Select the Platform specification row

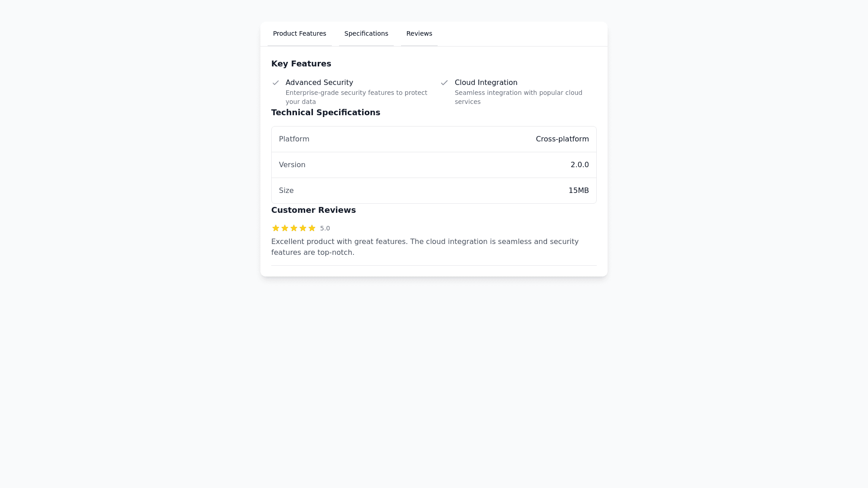tap(434, 139)
